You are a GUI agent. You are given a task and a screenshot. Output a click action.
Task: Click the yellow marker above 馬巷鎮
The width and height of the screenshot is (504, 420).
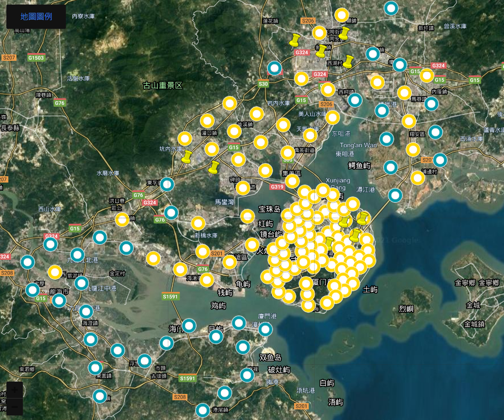(x=404, y=93)
